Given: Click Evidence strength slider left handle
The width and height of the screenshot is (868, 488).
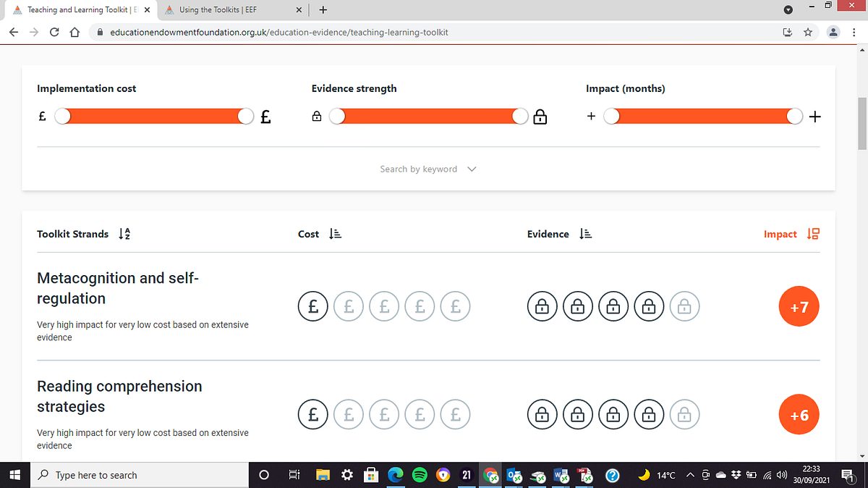Looking at the screenshot, I should tap(337, 117).
